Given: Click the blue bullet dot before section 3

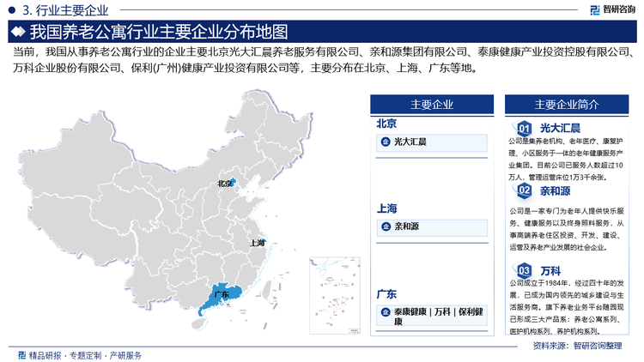Looking at the screenshot, I should click(x=12, y=9).
